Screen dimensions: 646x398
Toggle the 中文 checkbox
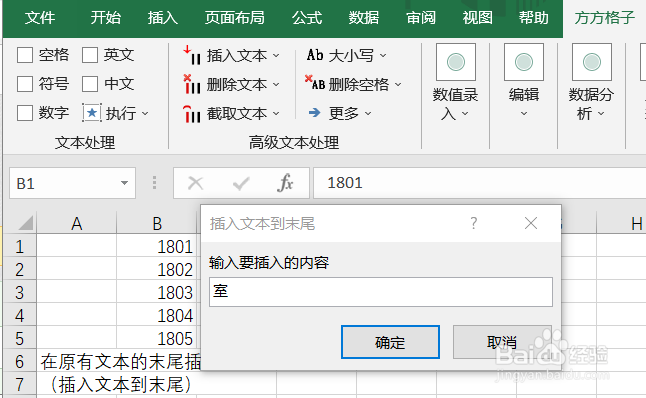(90, 84)
